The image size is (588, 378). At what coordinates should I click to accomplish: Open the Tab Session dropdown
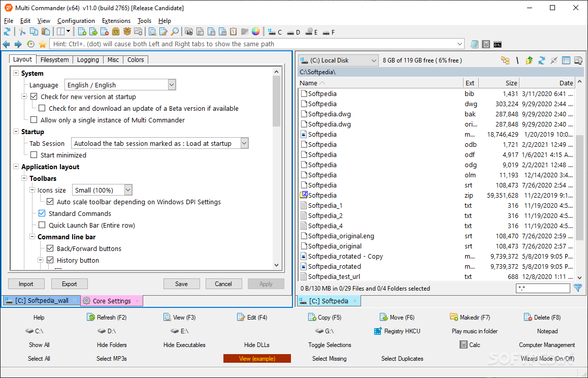tap(244, 143)
